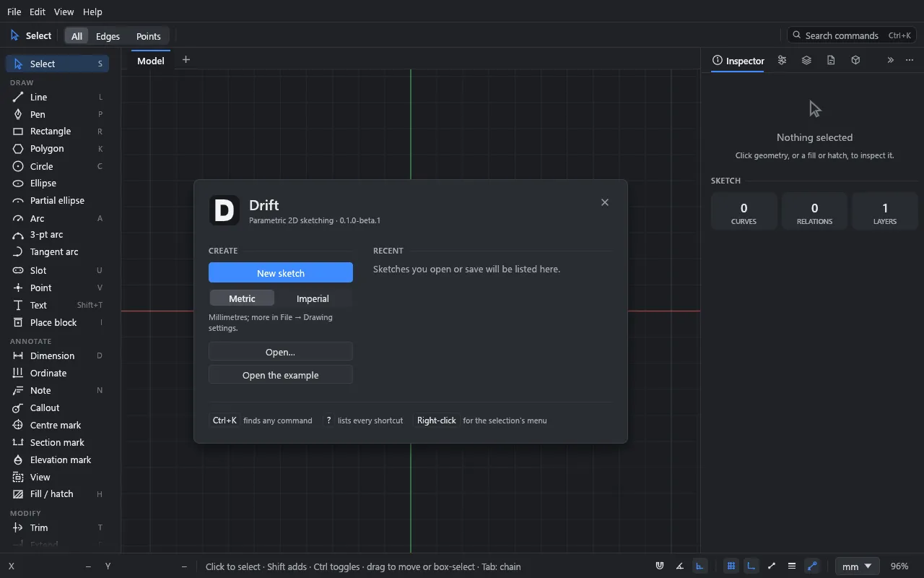Click Open the example button
This screenshot has height=578, width=924.
click(281, 375)
